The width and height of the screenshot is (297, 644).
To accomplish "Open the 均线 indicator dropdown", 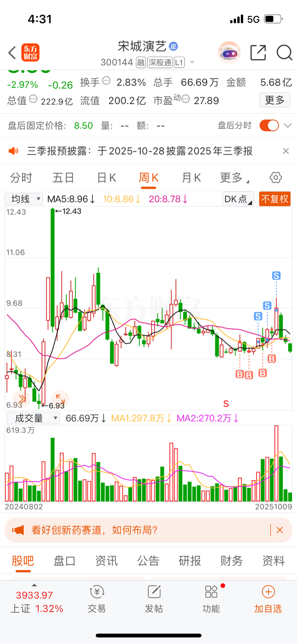I will tap(24, 199).
